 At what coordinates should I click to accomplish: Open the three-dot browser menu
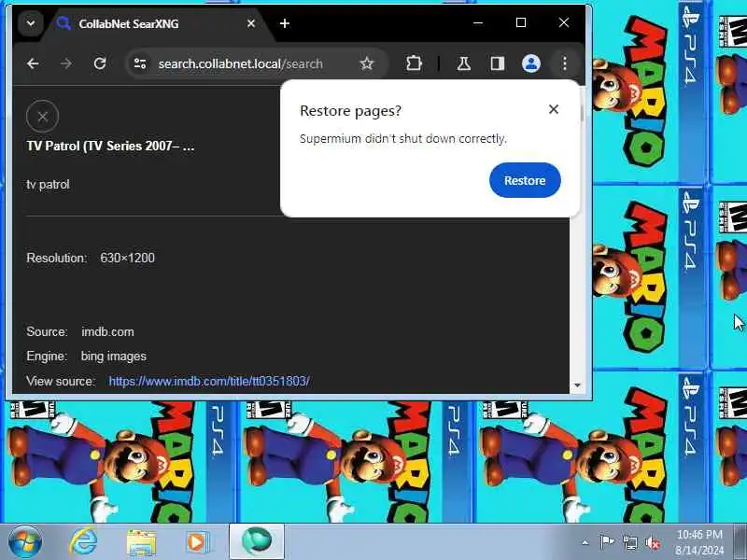565,63
